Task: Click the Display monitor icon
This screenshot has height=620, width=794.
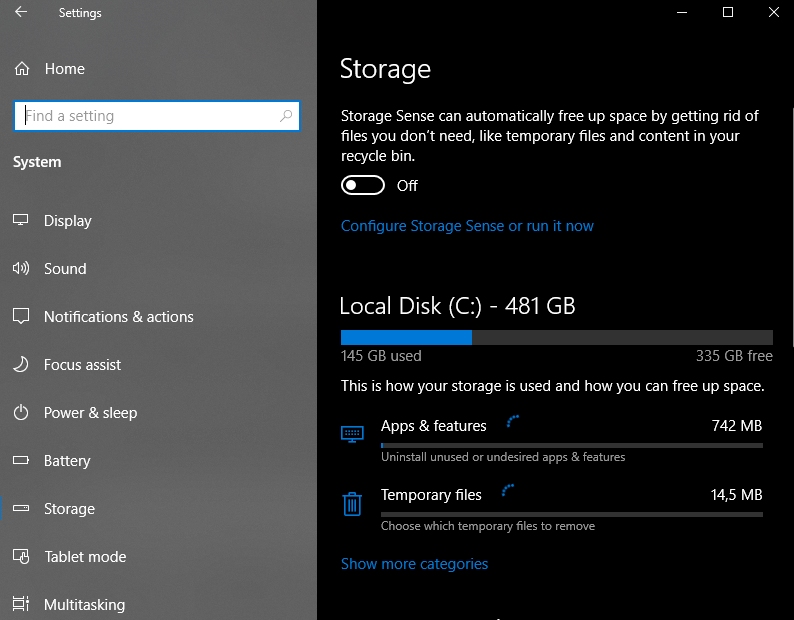Action: pos(21,221)
